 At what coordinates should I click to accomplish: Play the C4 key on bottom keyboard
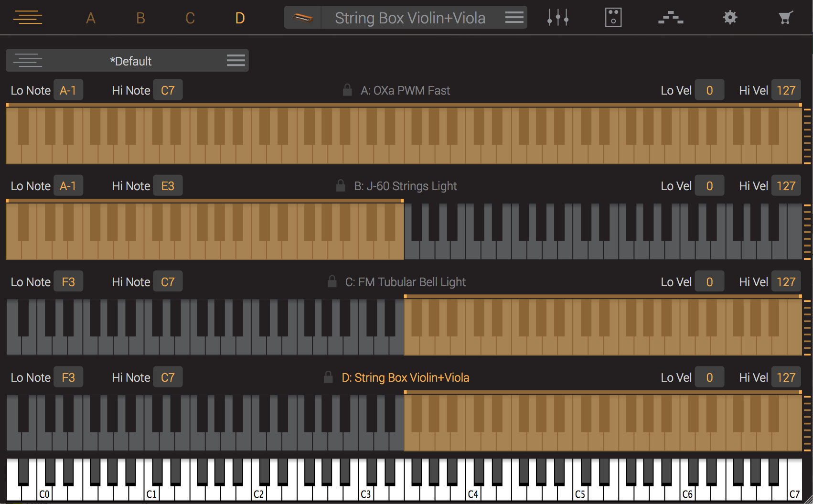tap(473, 493)
